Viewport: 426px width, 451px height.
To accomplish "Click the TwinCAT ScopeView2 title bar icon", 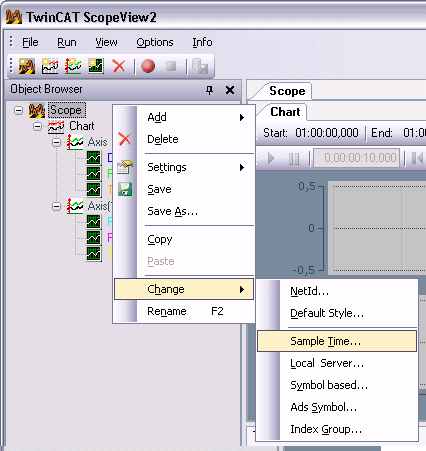I will (x=14, y=17).
